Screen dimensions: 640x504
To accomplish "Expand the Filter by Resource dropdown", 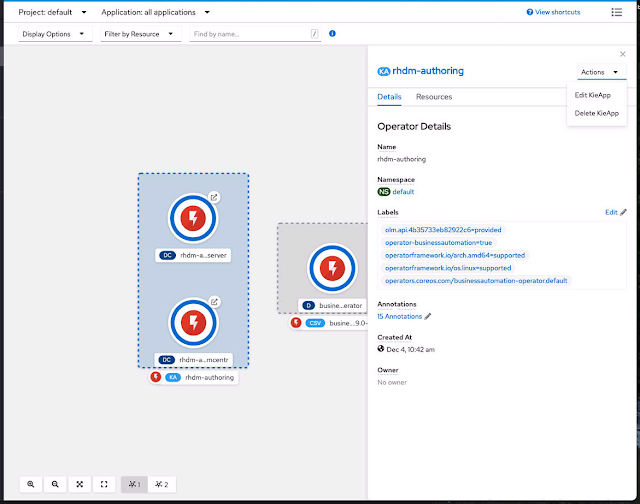I will pos(140,34).
